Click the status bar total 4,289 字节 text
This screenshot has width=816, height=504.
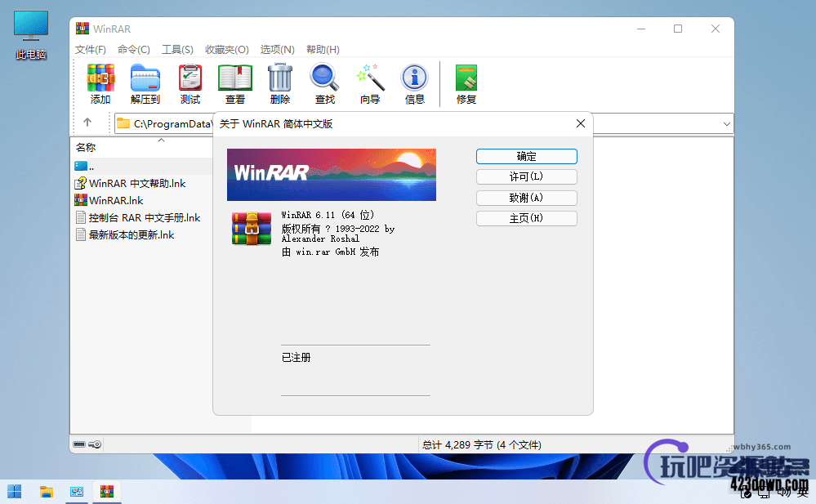click(481, 444)
